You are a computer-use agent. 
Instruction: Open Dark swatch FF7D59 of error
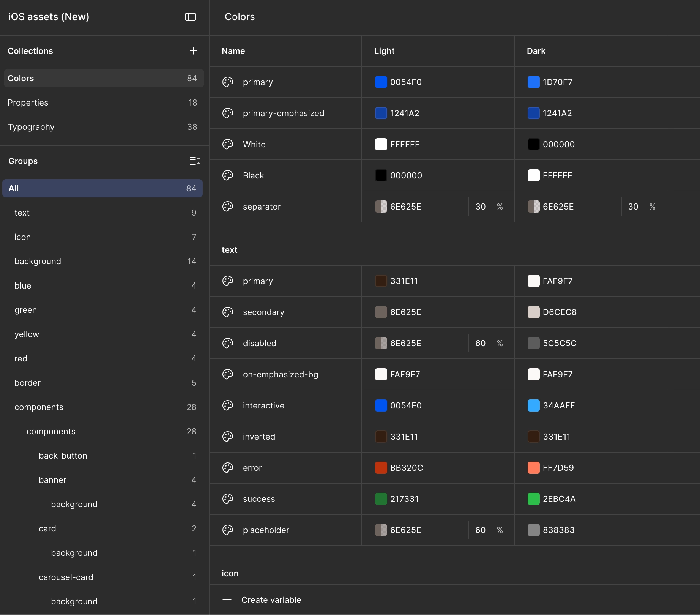pos(534,468)
